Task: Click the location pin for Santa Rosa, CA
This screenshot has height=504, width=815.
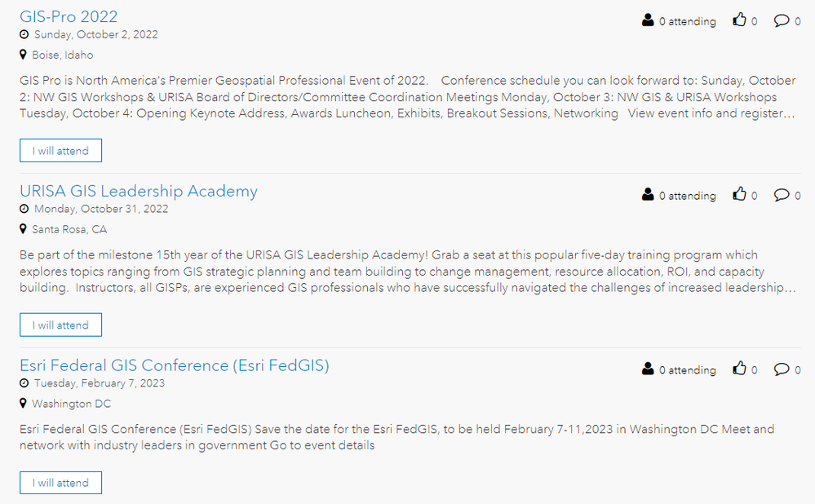Action: pyautogui.click(x=23, y=229)
